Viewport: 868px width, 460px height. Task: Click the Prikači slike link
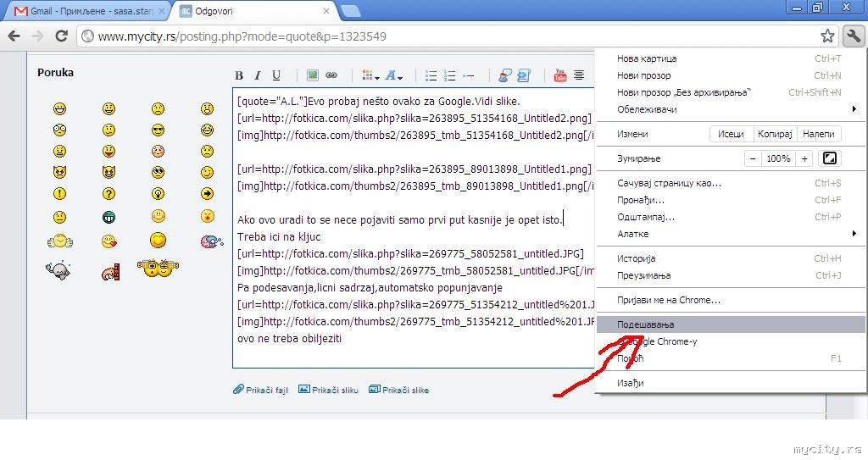pyautogui.click(x=398, y=390)
